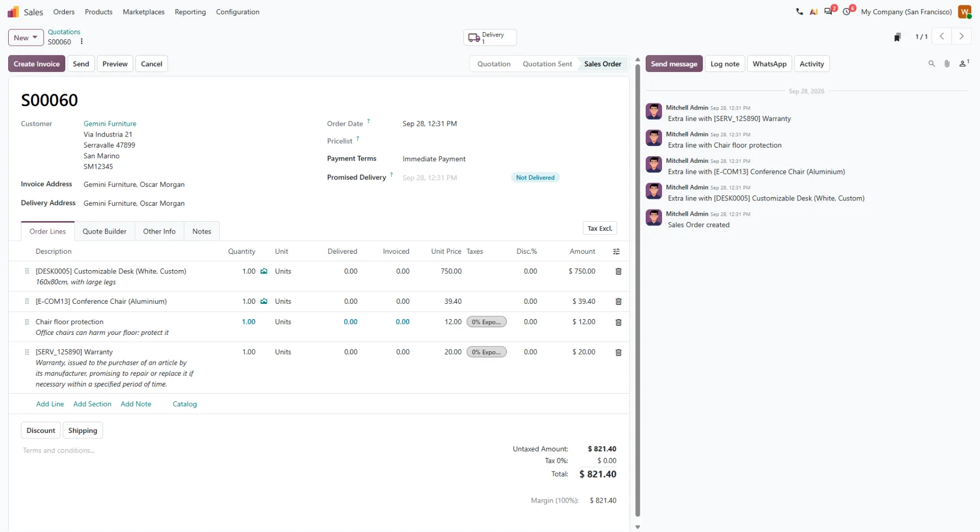Viewport: 980px width, 532px height.
Task: Open the activities clock icon
Action: [x=847, y=11]
